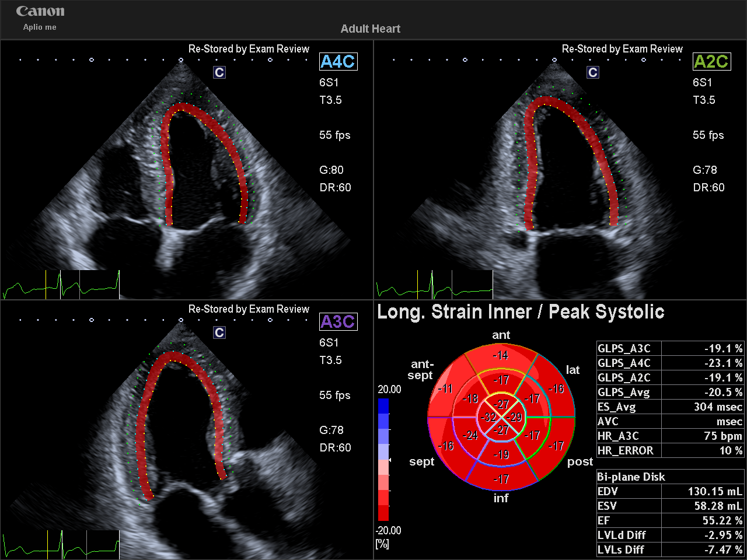Click the ECG trace in A3C panel
This screenshot has width=747, height=560.
61,545
